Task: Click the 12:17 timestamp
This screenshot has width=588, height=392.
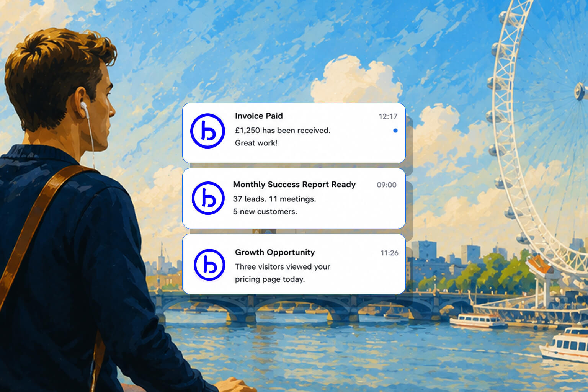Action: [x=388, y=116]
